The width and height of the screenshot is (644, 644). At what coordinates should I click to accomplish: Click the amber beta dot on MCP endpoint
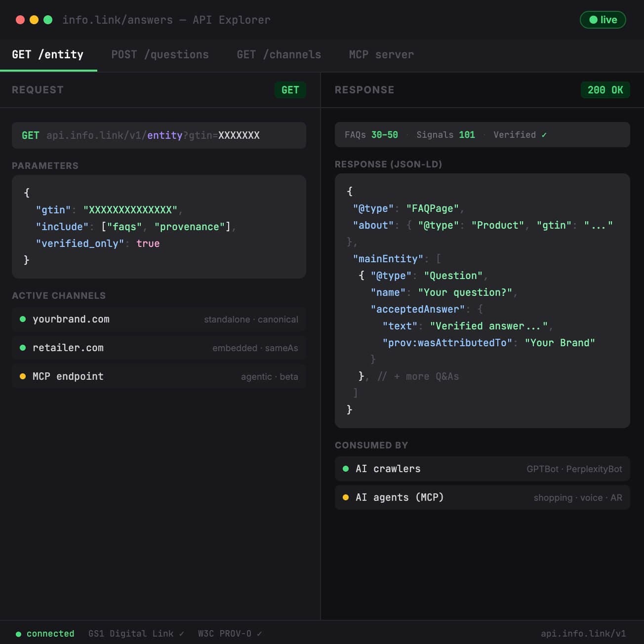pyautogui.click(x=23, y=376)
